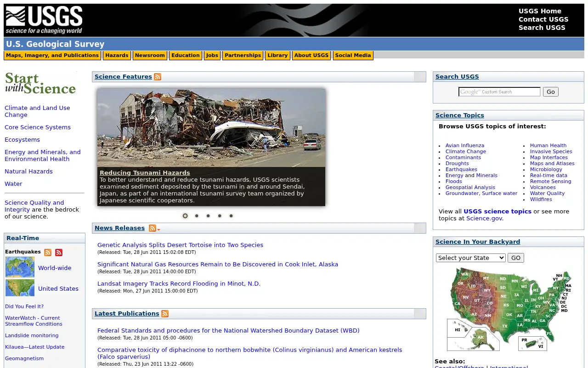Open the Education tab
The image size is (588, 368).
(186, 56)
